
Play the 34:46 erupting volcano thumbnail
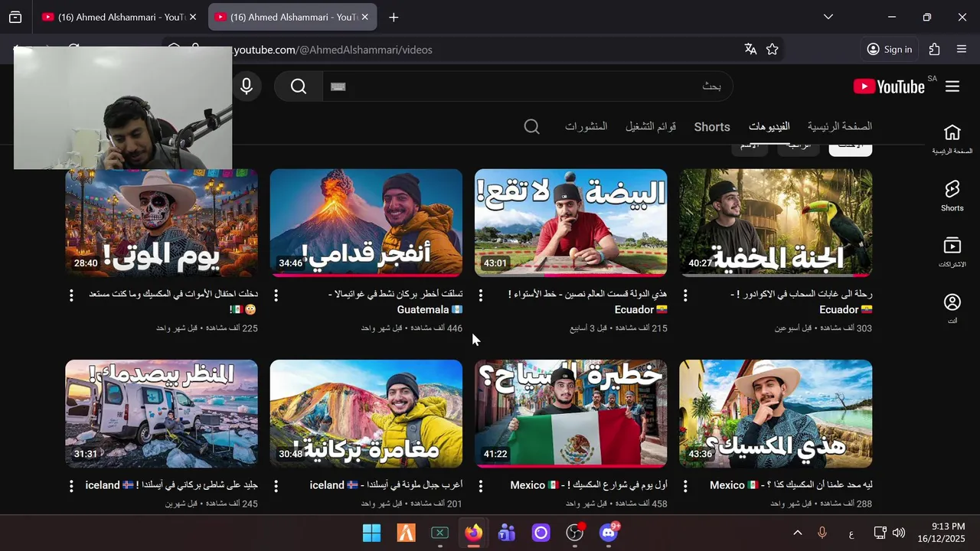366,223
